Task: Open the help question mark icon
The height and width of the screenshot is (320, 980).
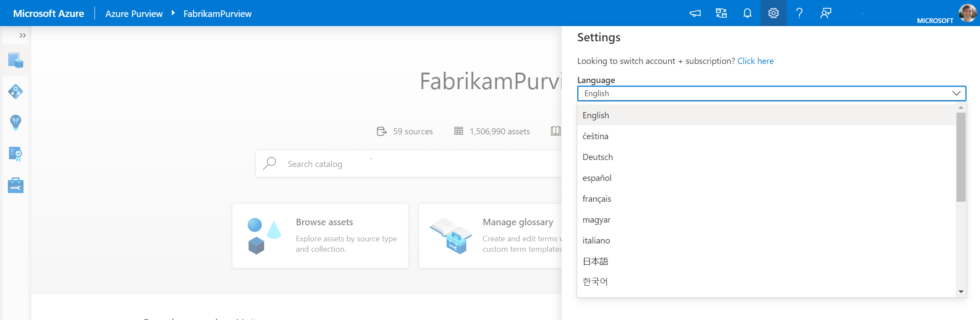Action: 799,13
